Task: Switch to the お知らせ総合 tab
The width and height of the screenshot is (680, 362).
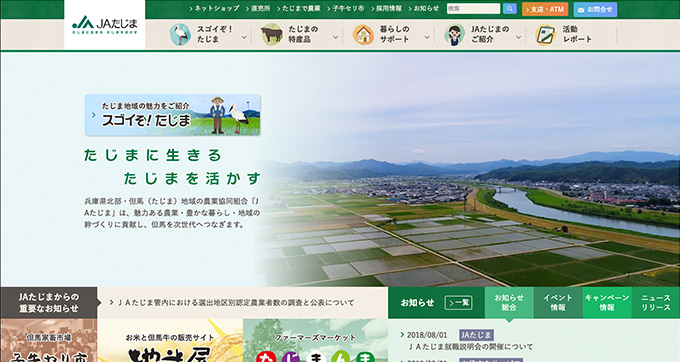Action: coord(509,303)
